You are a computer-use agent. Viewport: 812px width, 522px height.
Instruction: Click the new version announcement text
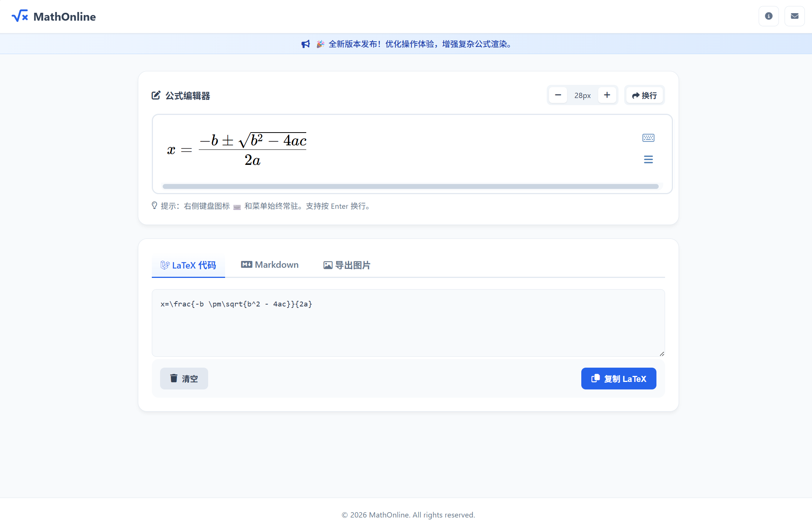[x=420, y=44]
